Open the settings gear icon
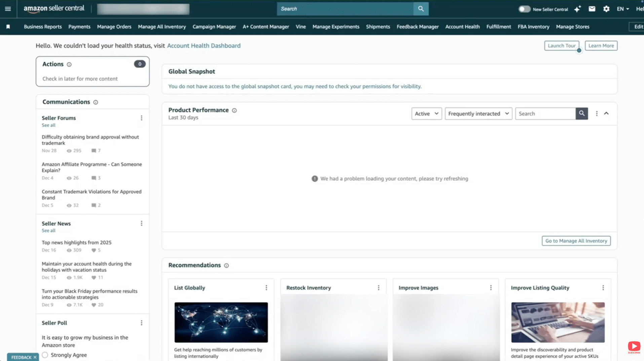This screenshot has width=644, height=361. pyautogui.click(x=606, y=9)
